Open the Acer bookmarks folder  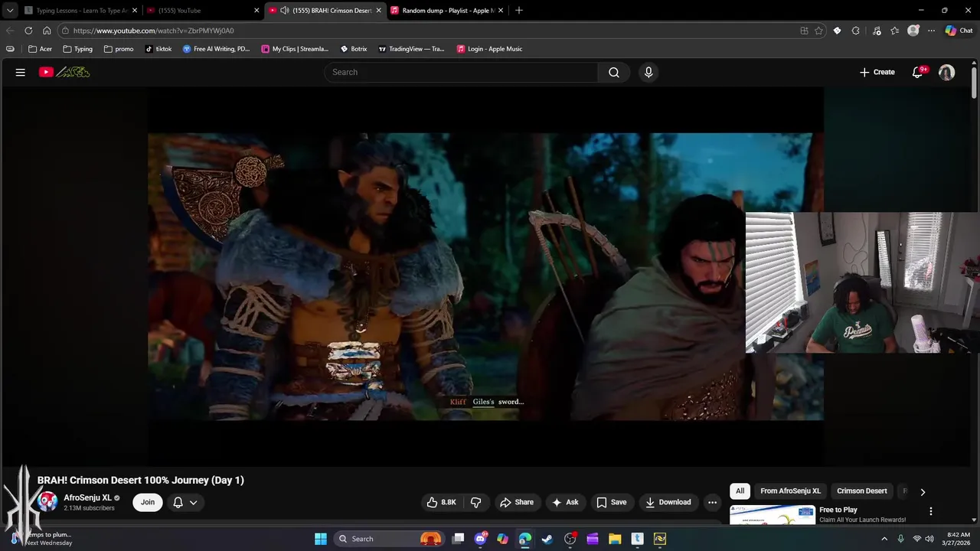pos(40,49)
